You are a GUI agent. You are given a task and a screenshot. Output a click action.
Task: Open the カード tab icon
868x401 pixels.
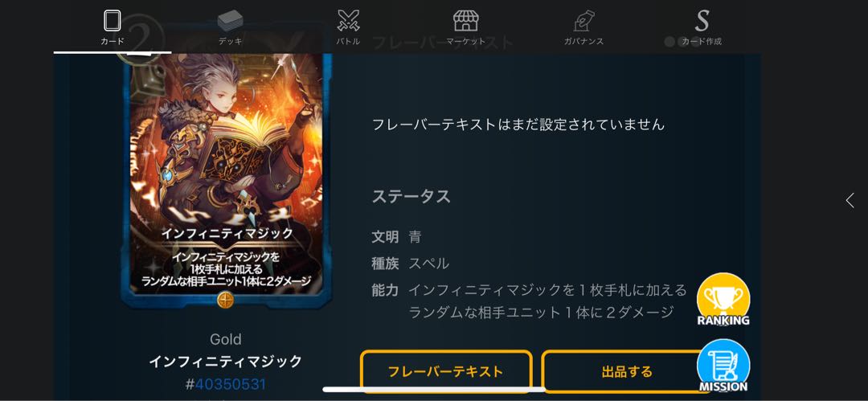pyautogui.click(x=113, y=21)
